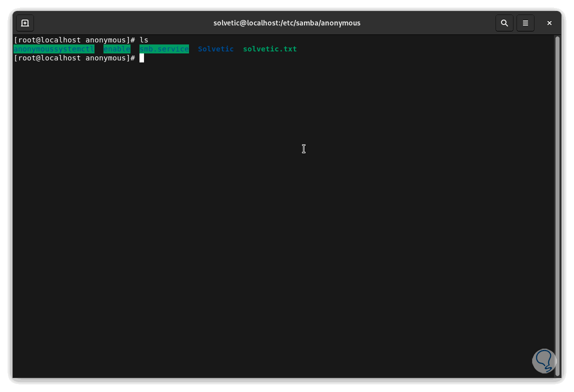Click the solvetic.txt file name
Screen dimensions: 574x392
[x=270, y=49]
